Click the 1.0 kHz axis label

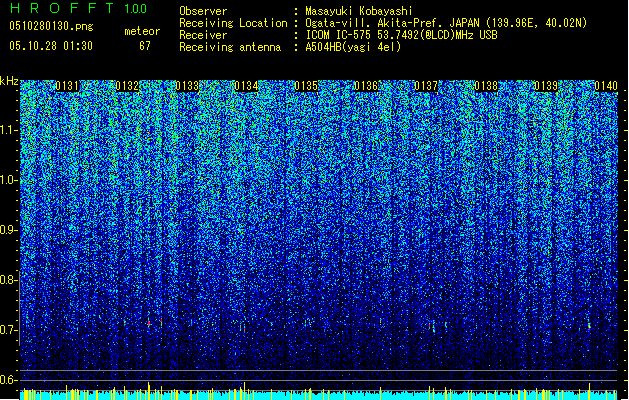click(x=9, y=181)
